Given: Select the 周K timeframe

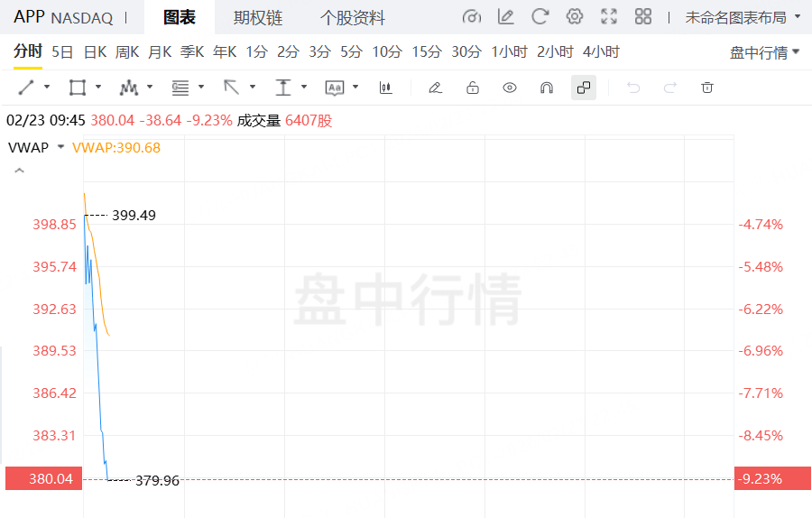Looking at the screenshot, I should [x=127, y=51].
